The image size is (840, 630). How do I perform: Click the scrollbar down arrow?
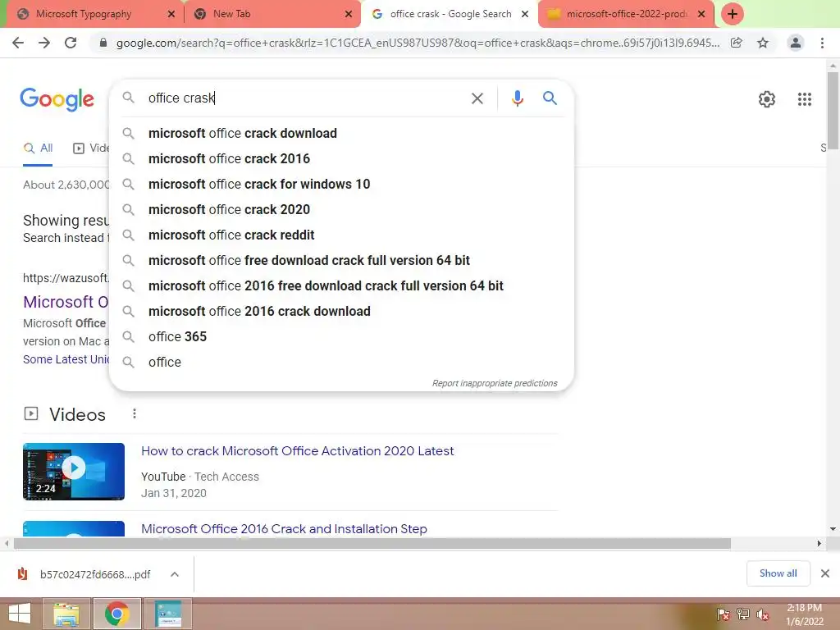[x=833, y=529]
